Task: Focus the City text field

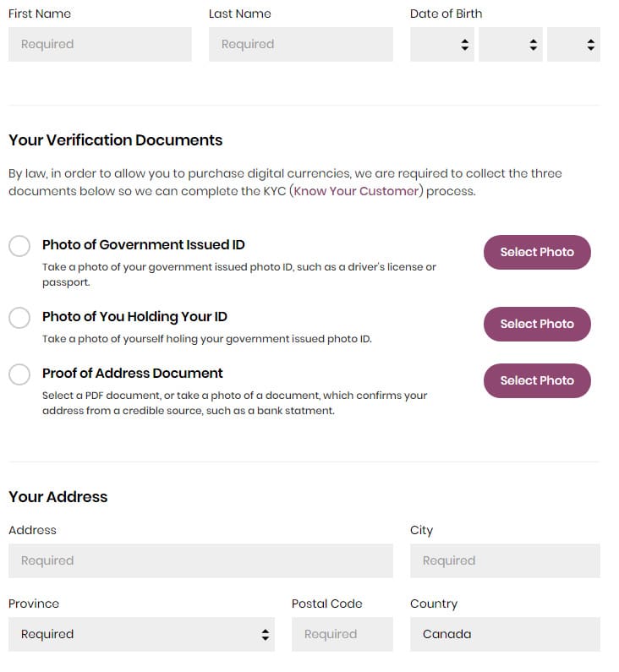Action: pos(505,560)
